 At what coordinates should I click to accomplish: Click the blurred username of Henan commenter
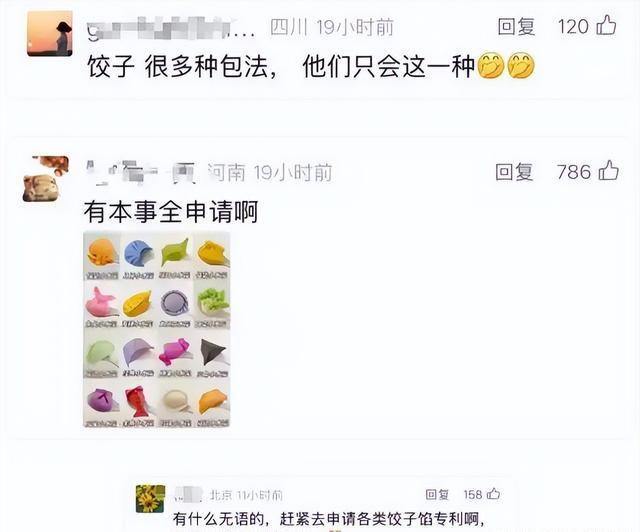(x=141, y=173)
